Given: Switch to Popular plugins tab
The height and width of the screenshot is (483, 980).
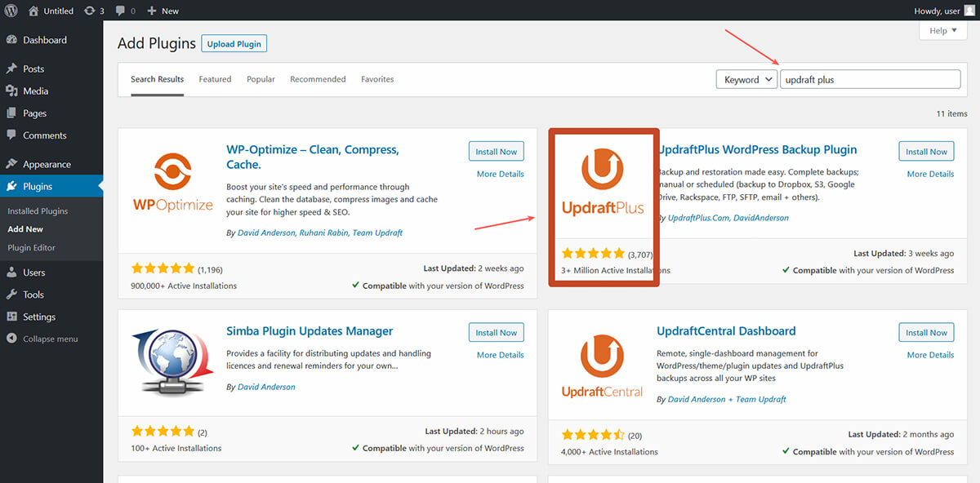Looking at the screenshot, I should [x=261, y=79].
